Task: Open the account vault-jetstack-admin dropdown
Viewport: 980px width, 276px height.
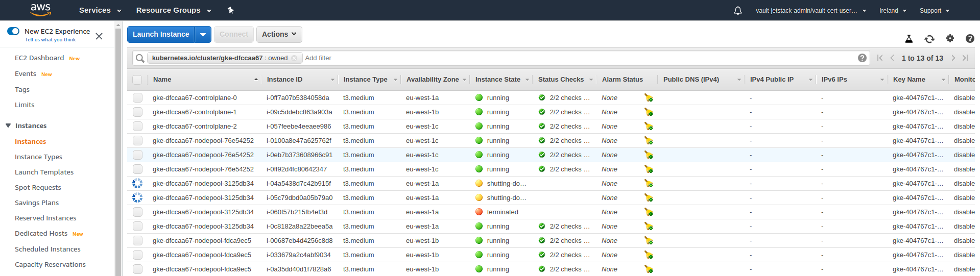Action: (x=811, y=11)
